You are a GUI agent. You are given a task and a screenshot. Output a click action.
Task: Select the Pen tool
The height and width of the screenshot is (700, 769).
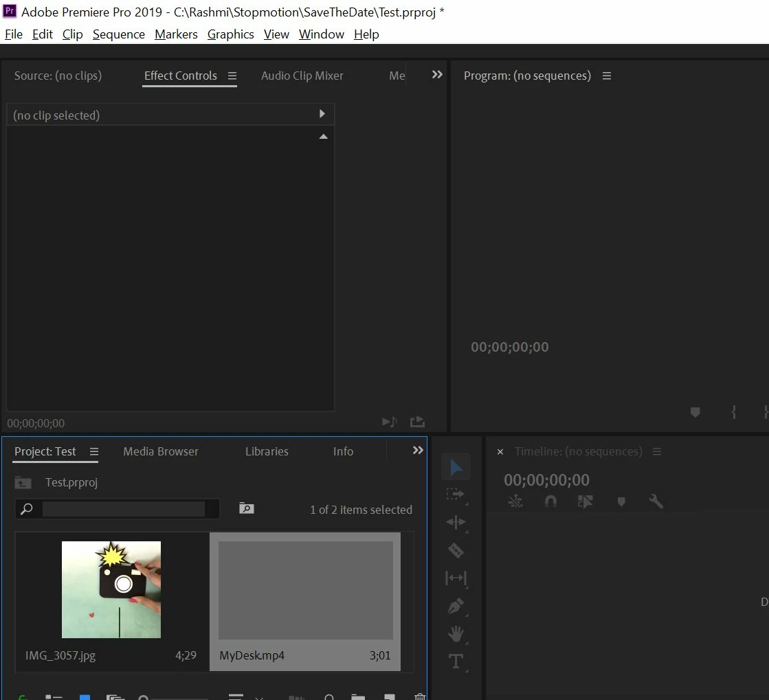click(456, 606)
